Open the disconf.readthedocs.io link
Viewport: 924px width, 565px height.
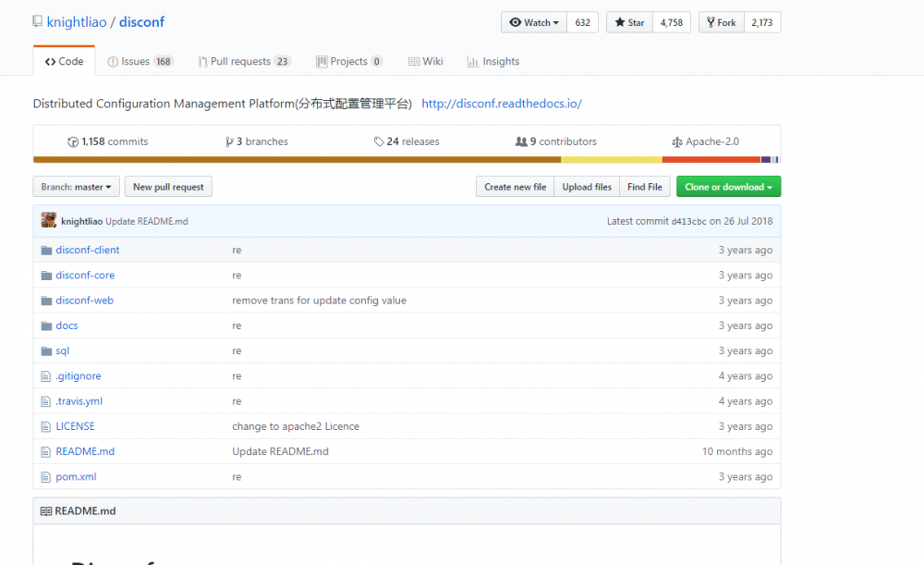502,104
